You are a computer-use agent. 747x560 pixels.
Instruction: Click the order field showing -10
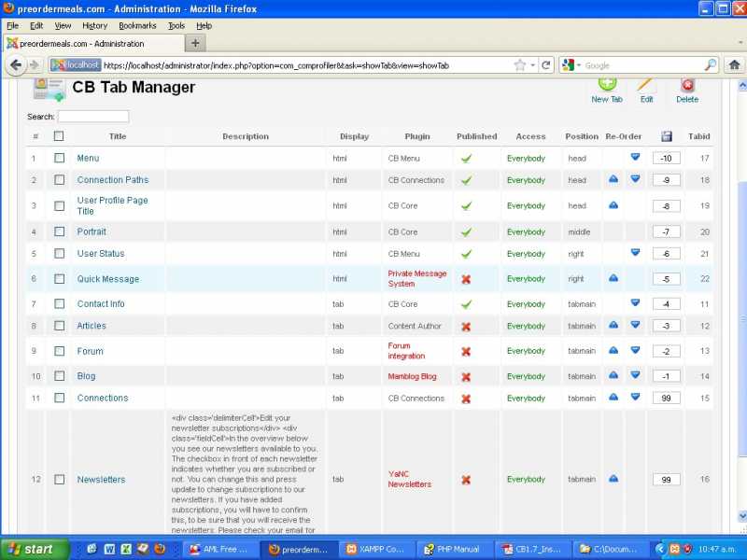point(666,158)
